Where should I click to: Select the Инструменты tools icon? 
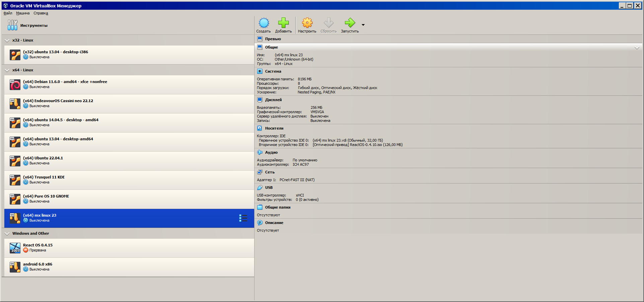pos(12,25)
